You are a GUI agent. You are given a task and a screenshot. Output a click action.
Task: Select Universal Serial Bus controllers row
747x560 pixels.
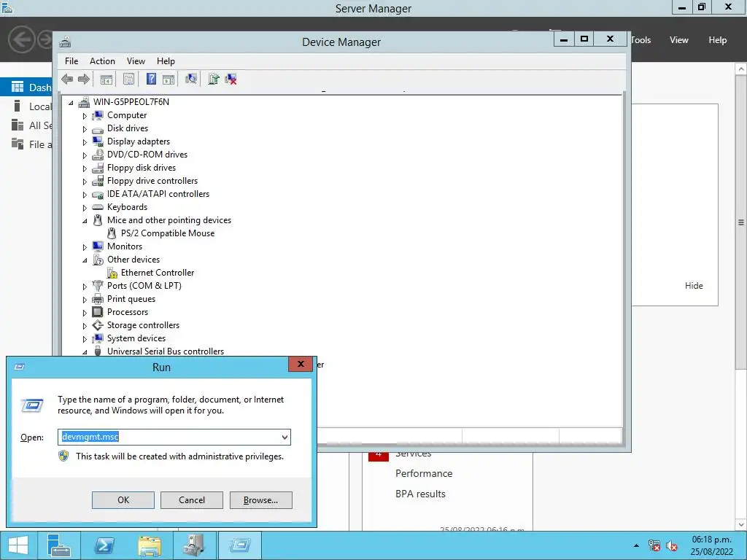[166, 351]
